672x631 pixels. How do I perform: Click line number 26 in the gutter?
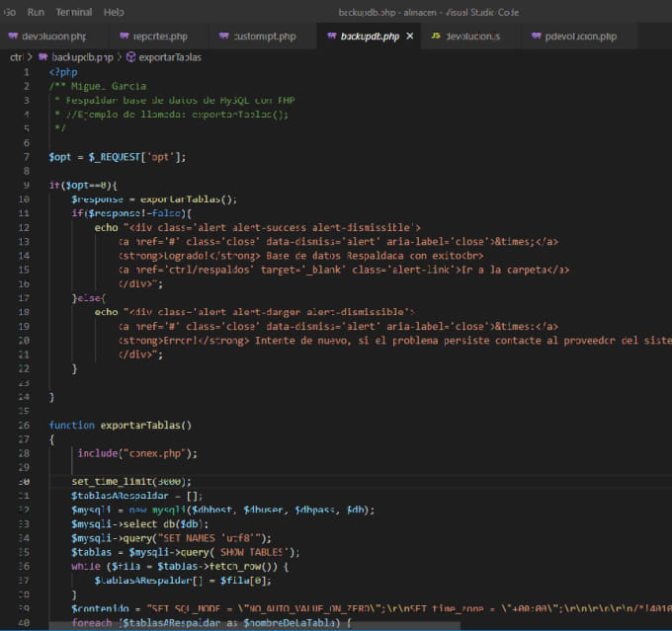pyautogui.click(x=24, y=425)
